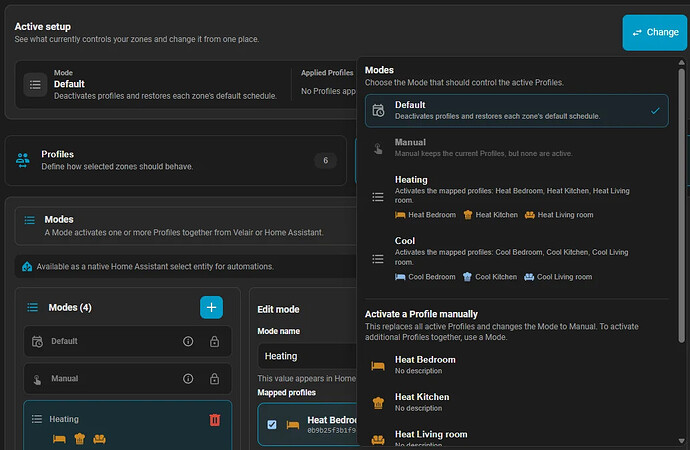Screen dimensions: 690x450
Task: Click the 'Applied Profiles' label
Action: click(327, 73)
